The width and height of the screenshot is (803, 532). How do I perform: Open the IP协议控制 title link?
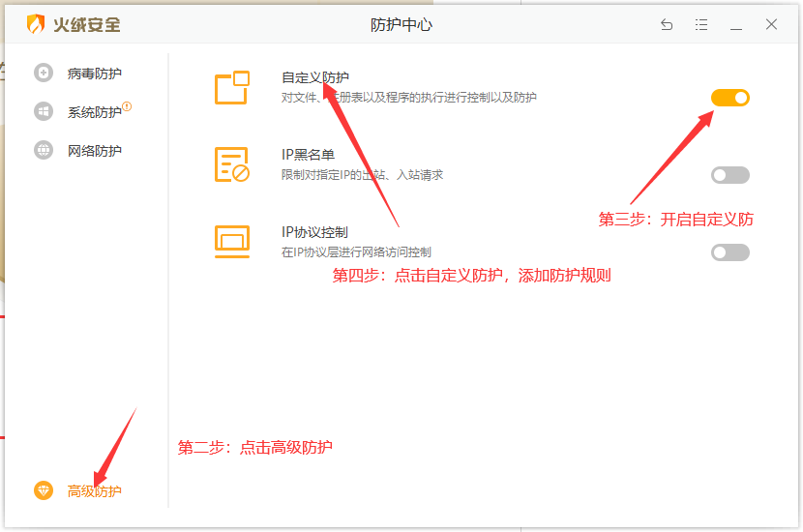click(x=314, y=232)
